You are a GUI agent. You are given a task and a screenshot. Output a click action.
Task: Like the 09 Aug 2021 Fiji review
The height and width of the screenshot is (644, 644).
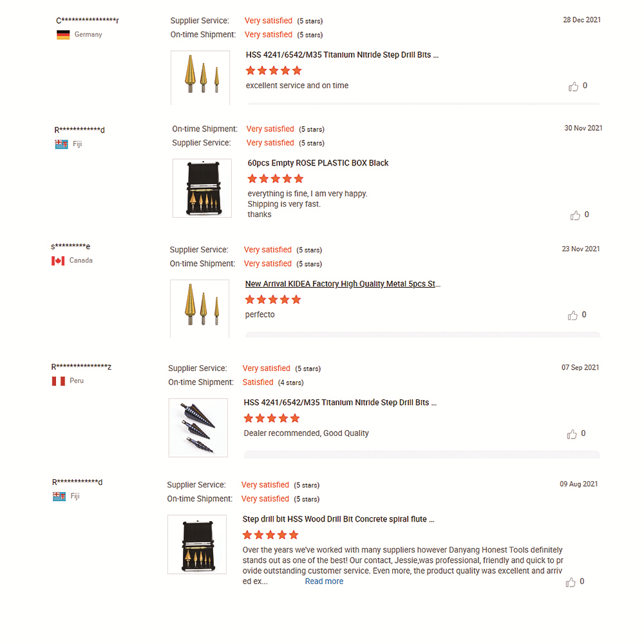[571, 582]
